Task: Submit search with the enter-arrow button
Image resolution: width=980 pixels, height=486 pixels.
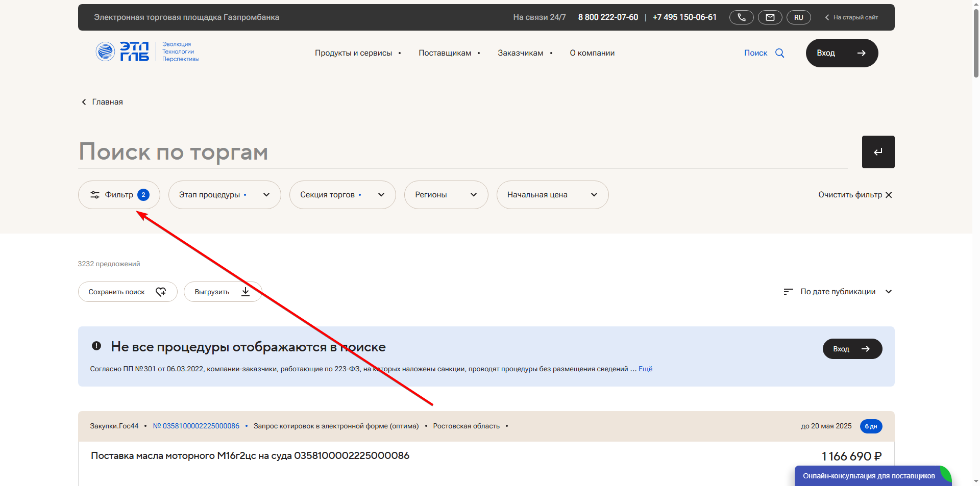Action: click(878, 152)
